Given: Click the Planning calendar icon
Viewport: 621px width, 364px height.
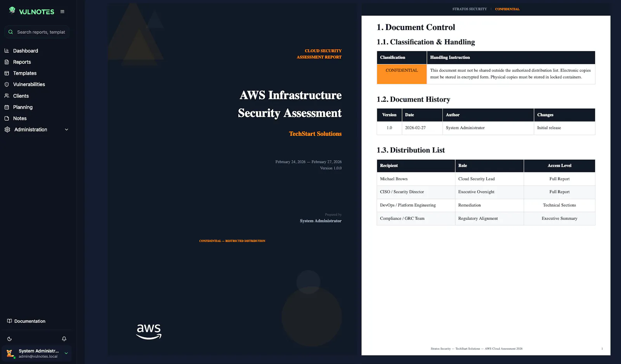Looking at the screenshot, I should pyautogui.click(x=7, y=107).
